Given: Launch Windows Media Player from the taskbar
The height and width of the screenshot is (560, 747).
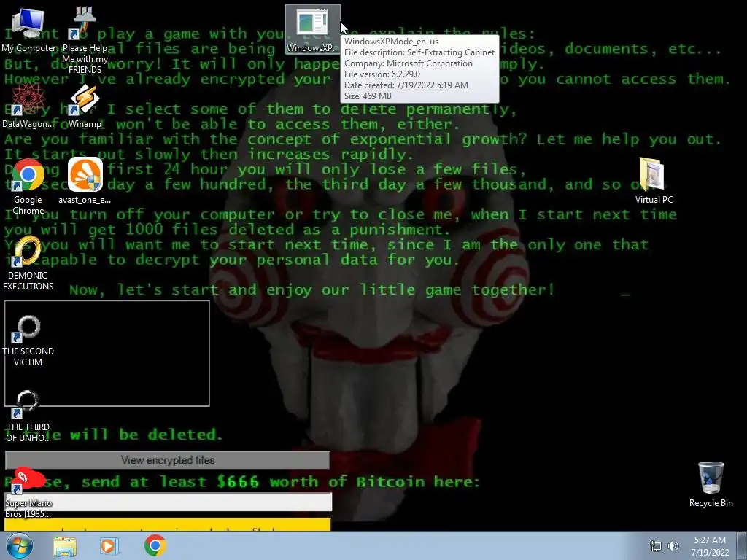Looking at the screenshot, I should point(109,545).
